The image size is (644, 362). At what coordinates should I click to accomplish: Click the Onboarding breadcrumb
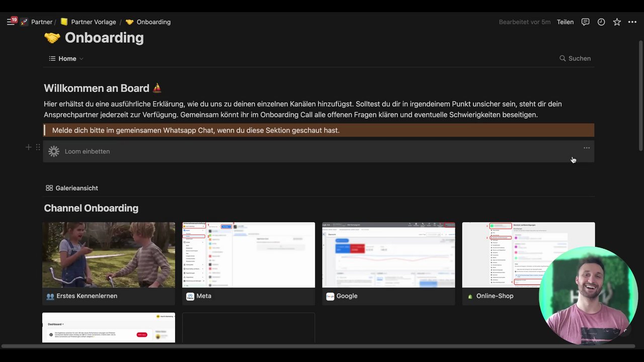pos(153,22)
